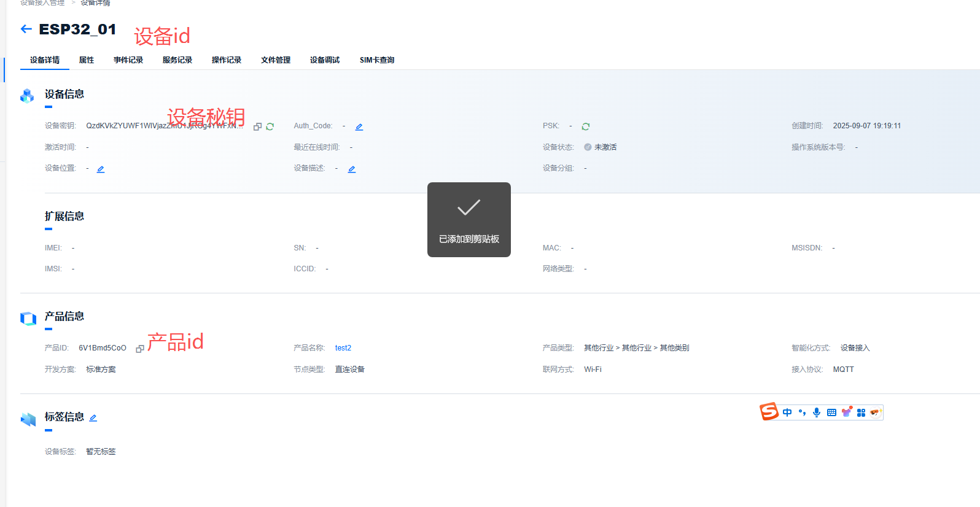Click the ESP32_01 device title

tap(77, 29)
